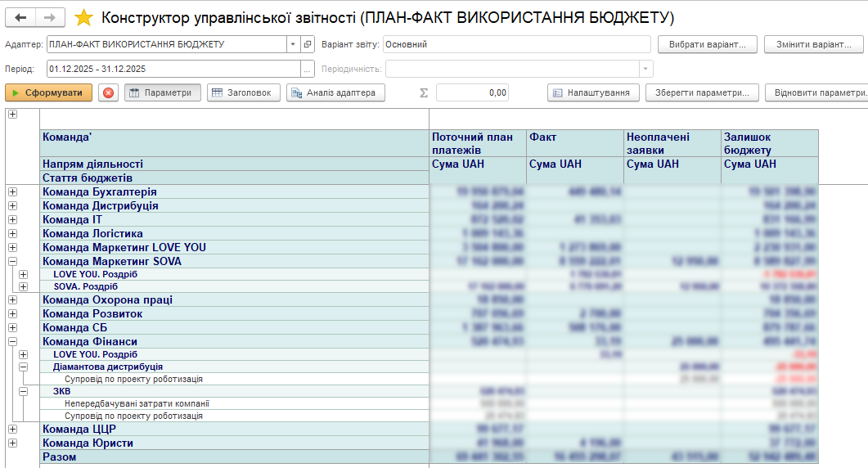The image size is (868, 468).
Task: Click the sigma sum icon
Action: (424, 92)
